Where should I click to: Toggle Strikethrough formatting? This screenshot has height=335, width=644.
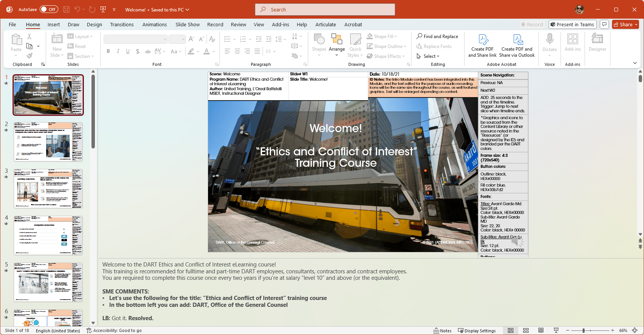coord(147,51)
